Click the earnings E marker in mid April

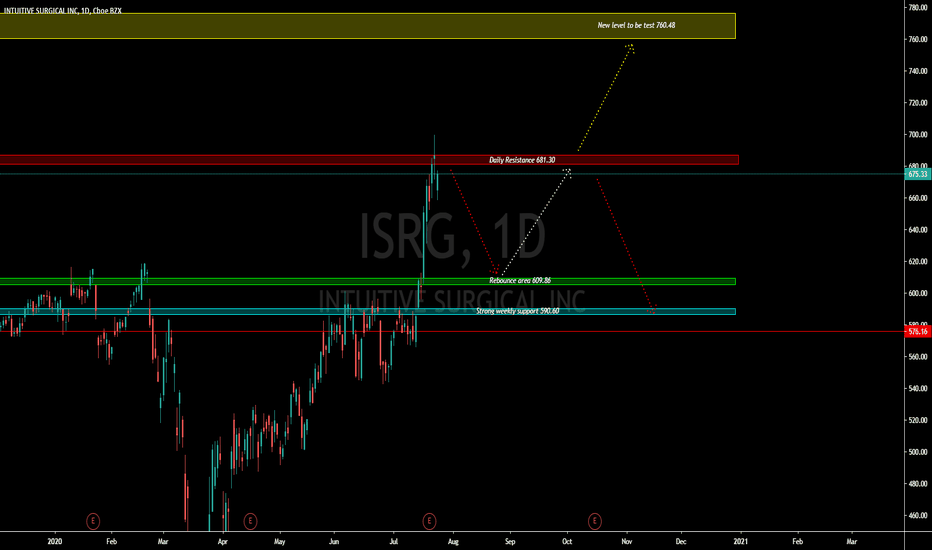250,521
